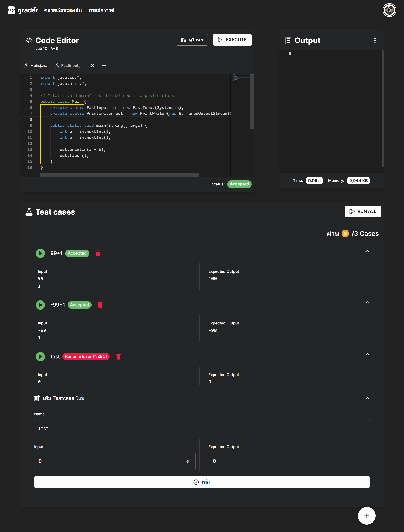Switch to the FastInput.java tab
The image size is (404, 532).
pyautogui.click(x=69, y=66)
